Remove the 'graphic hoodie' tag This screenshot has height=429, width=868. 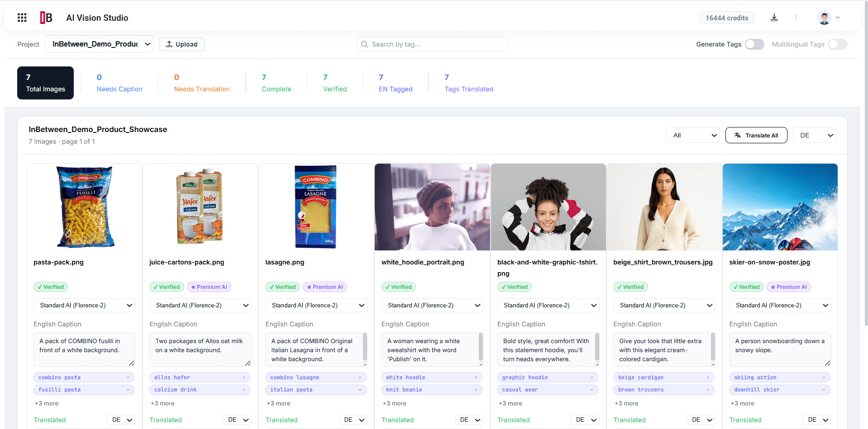click(x=592, y=377)
